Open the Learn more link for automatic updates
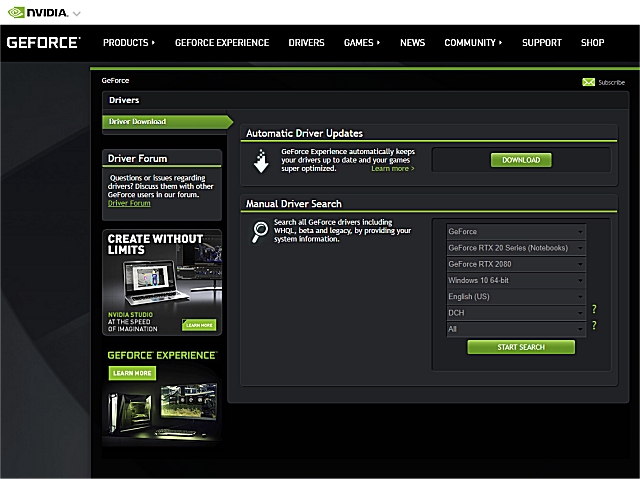Image resolution: width=640 pixels, height=479 pixels. coord(393,169)
